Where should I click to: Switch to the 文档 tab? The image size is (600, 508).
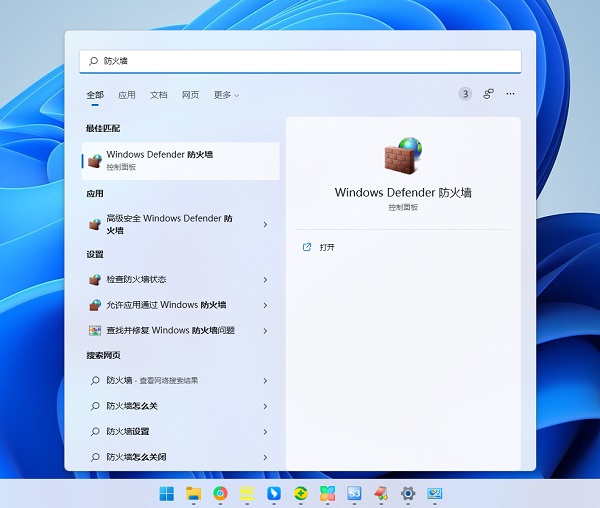158,95
